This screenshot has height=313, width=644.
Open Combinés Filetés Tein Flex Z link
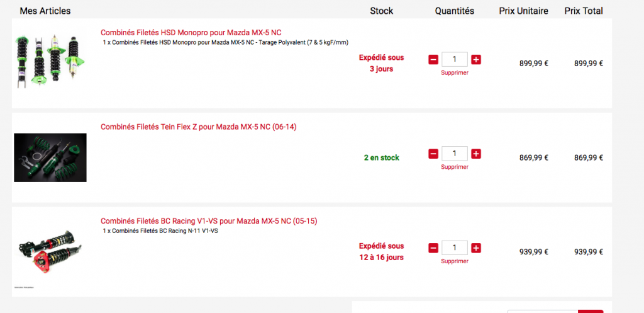(x=198, y=127)
